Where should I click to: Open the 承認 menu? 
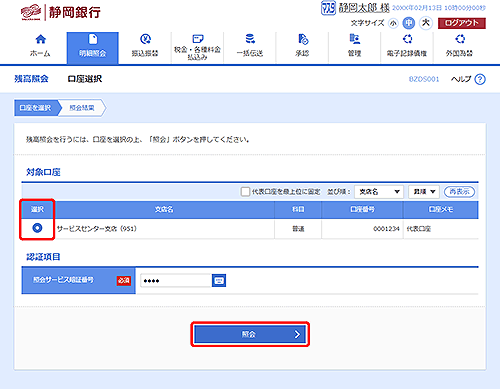tap(302, 47)
